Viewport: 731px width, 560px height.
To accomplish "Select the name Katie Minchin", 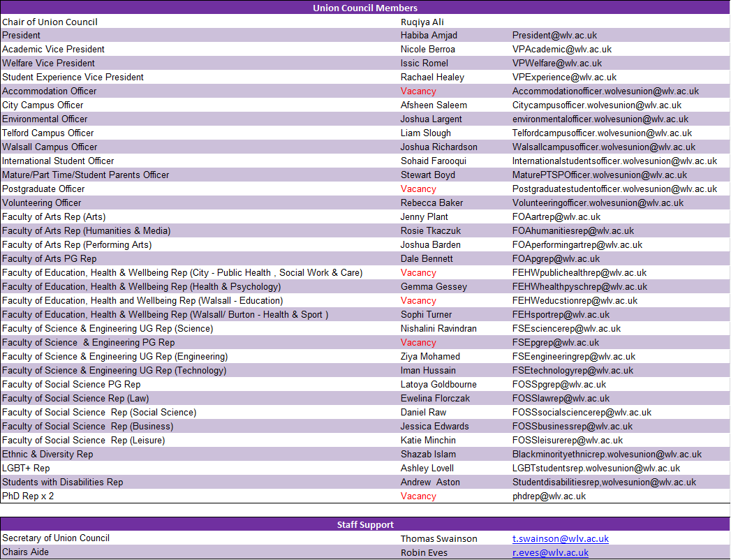I will pos(428,441).
